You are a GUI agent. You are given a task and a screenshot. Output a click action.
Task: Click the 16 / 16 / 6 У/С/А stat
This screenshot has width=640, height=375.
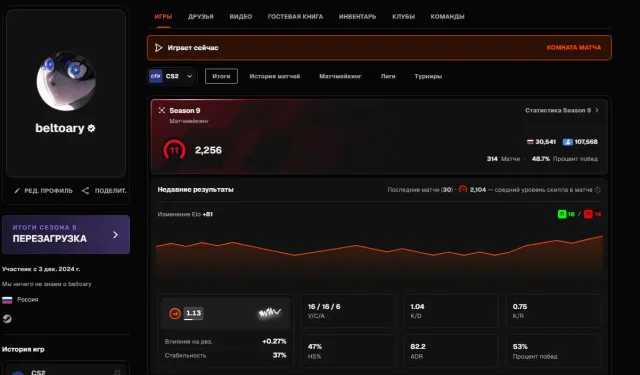(x=348, y=311)
